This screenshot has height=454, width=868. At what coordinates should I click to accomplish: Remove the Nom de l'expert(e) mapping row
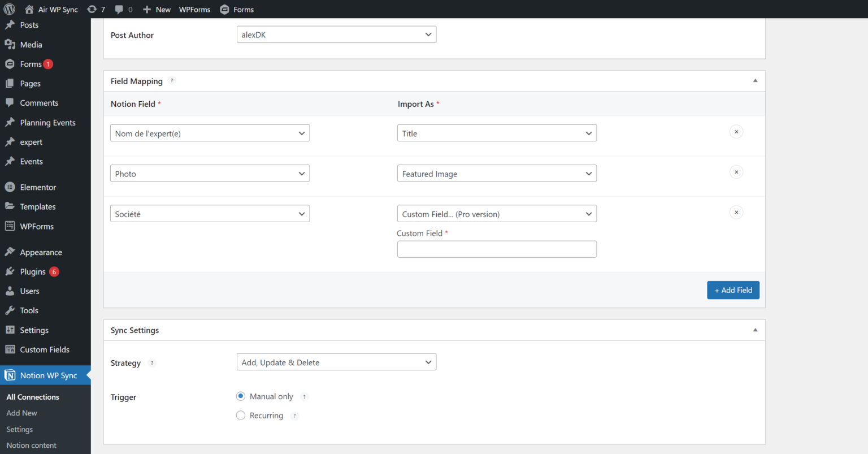(x=736, y=132)
